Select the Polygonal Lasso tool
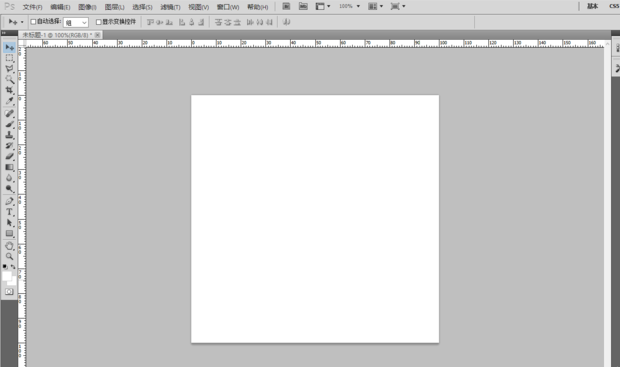This screenshot has height=367, width=620. (9, 69)
